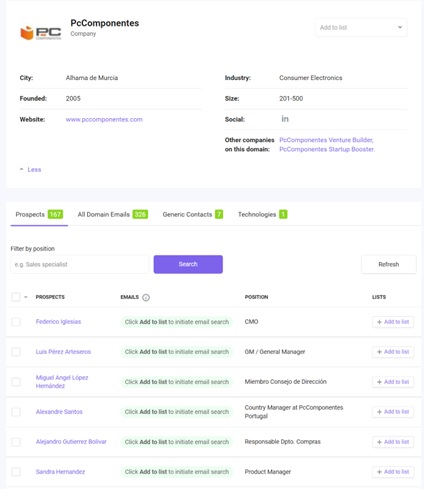This screenshot has height=489, width=424.
Task: Open the Add to list dropdown
Action: tap(361, 28)
